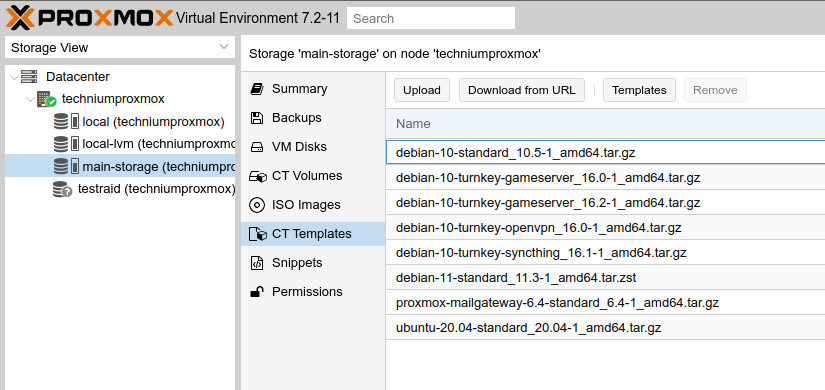Open the CT Volumes tab
The width and height of the screenshot is (825, 390).
[x=313, y=176]
